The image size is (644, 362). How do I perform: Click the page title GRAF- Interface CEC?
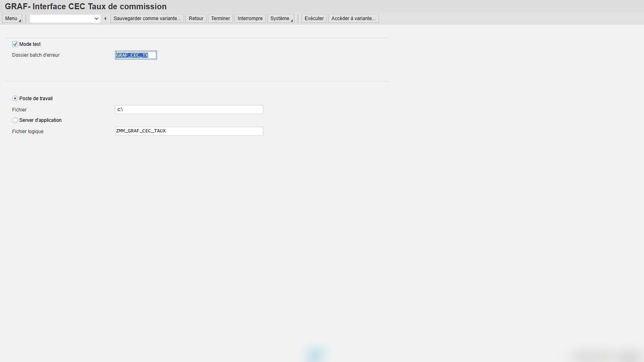(x=86, y=6)
